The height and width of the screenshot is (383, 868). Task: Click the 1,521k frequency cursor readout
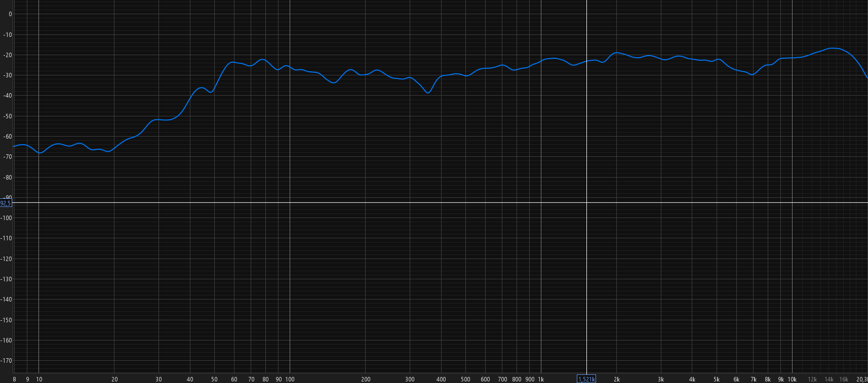tap(586, 379)
